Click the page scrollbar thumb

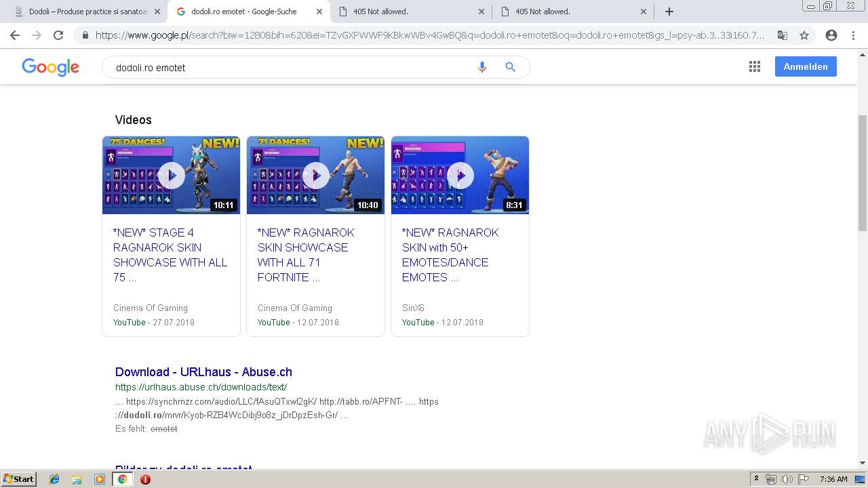[862, 173]
